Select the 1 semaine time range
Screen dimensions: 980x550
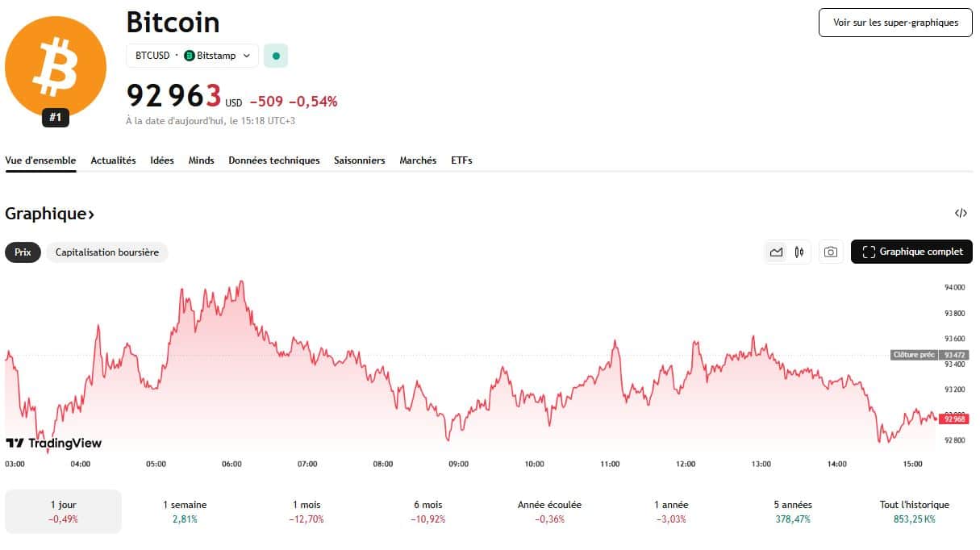click(x=185, y=511)
